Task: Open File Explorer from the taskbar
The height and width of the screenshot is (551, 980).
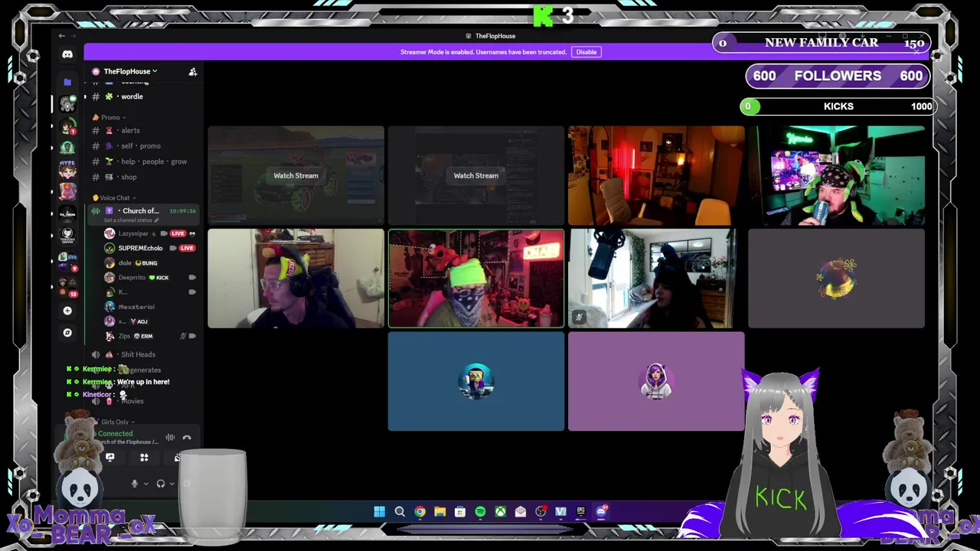Action: pos(439,512)
